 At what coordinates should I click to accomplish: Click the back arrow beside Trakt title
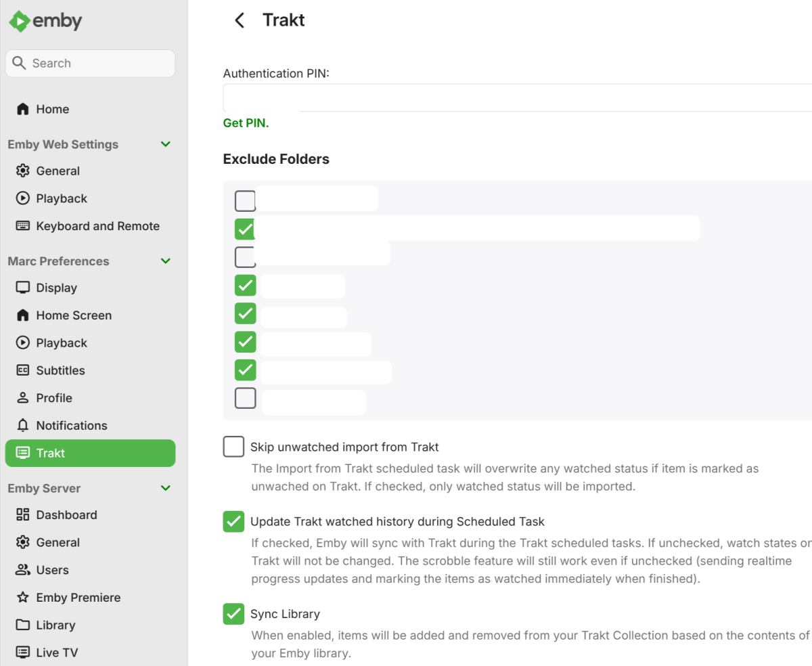pos(239,20)
